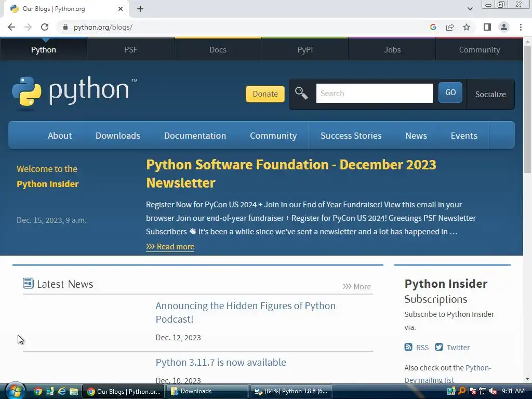The width and height of the screenshot is (532, 399).
Task: Click the red flag security tray icon
Action: point(472,391)
